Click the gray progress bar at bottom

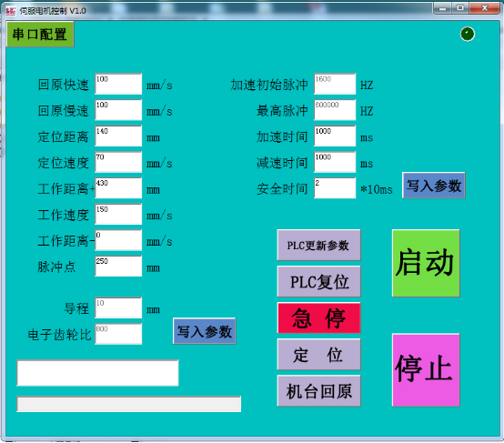129,404
